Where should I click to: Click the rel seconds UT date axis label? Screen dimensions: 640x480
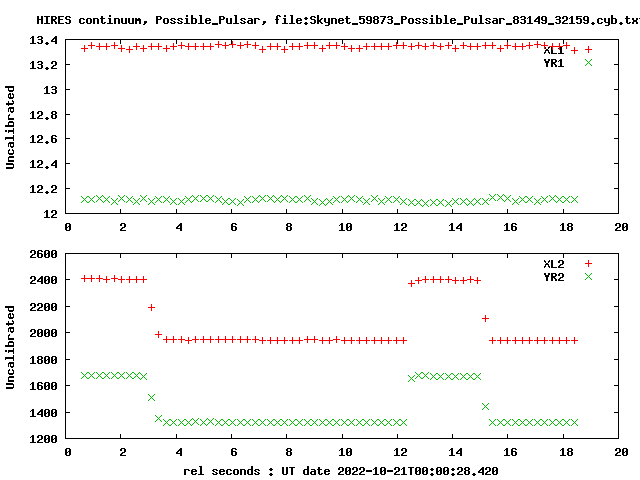[340, 471]
